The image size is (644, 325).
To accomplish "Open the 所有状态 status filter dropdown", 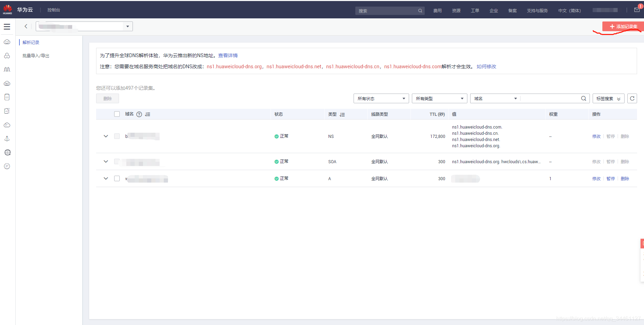I will (381, 98).
